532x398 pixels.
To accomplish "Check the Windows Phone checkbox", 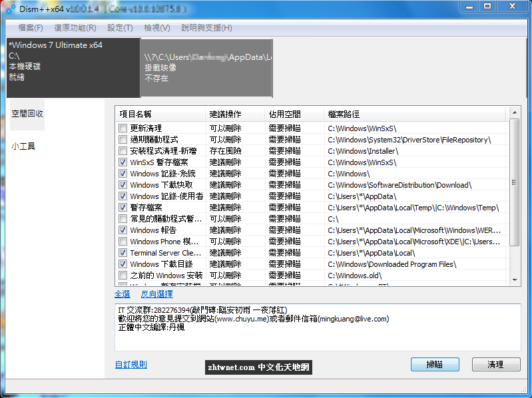I will pos(123,242).
